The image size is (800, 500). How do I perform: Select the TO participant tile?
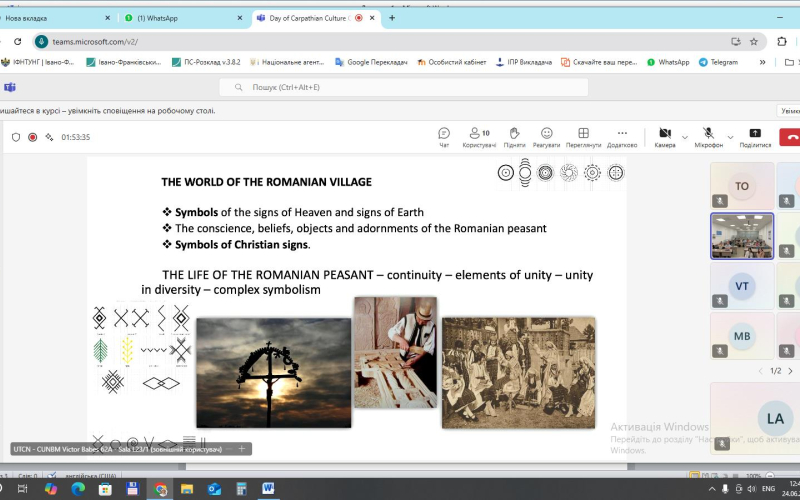click(742, 186)
